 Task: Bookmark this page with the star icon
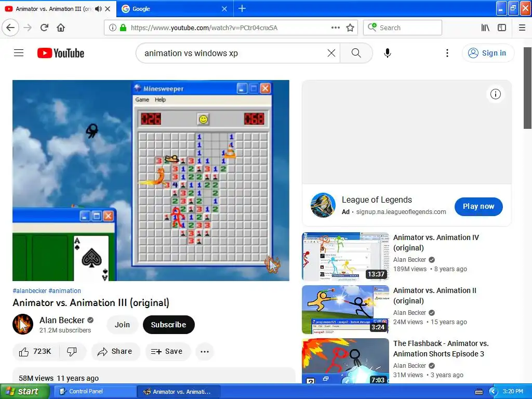350,28
